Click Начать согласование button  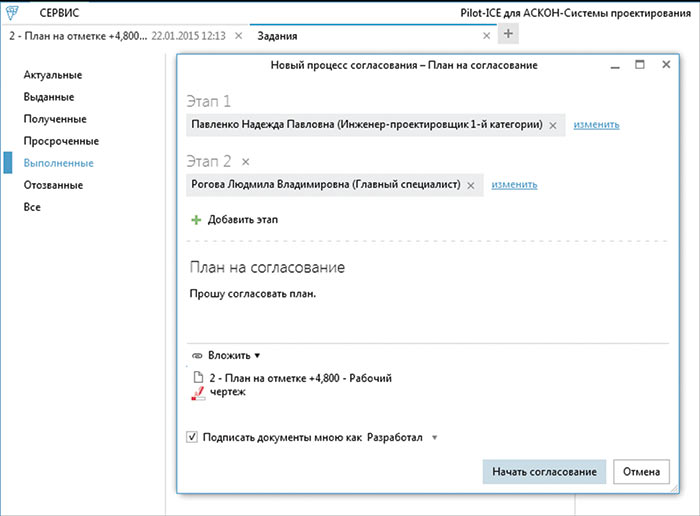pos(544,472)
